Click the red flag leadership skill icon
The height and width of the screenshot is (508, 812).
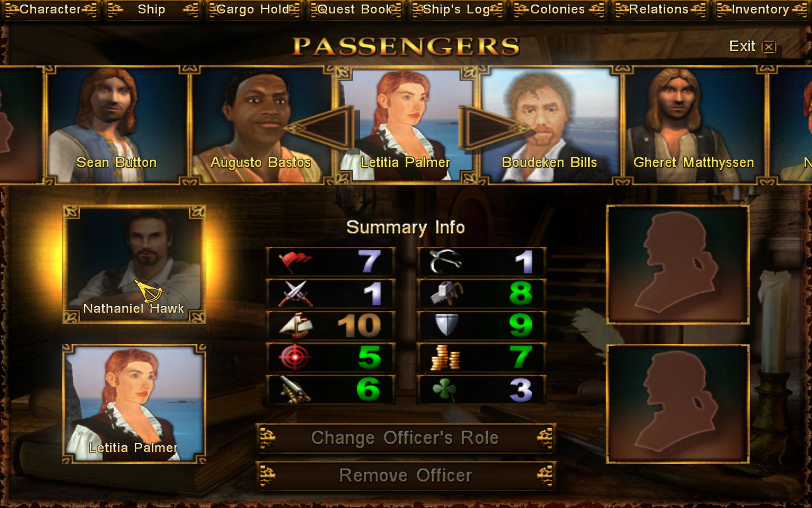click(295, 262)
